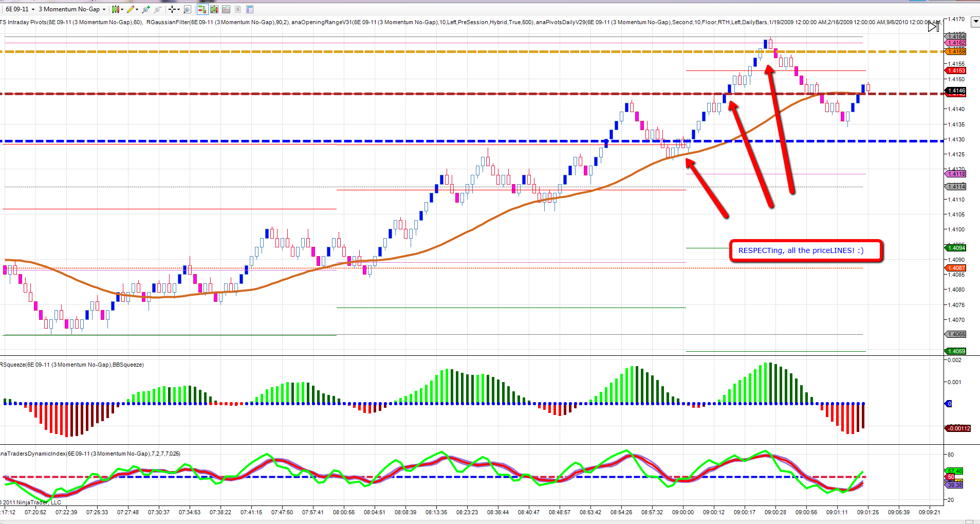This screenshot has width=980, height=524.
Task: Click the pink 1.4118 price marker
Action: pyautogui.click(x=956, y=174)
